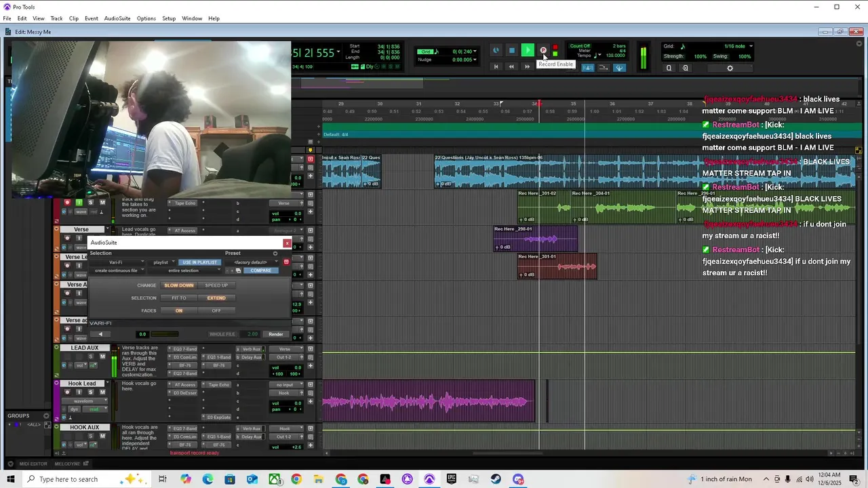Image resolution: width=868 pixels, height=488 pixels.
Task: Turn fades OFF in Vari-Fi
Action: click(x=216, y=310)
